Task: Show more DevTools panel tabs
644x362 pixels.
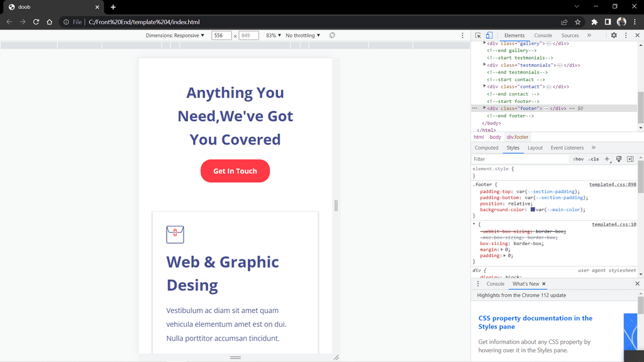Action: (x=589, y=35)
